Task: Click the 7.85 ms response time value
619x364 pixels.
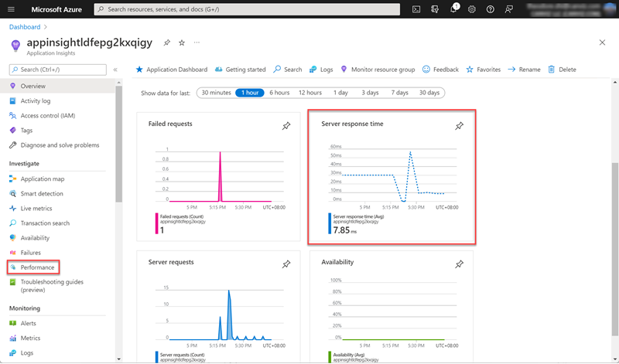Action: pyautogui.click(x=344, y=230)
